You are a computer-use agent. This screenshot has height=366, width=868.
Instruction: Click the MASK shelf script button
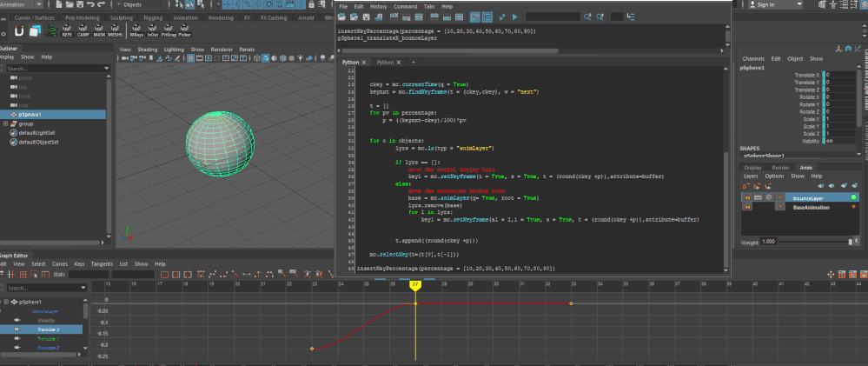(99, 30)
